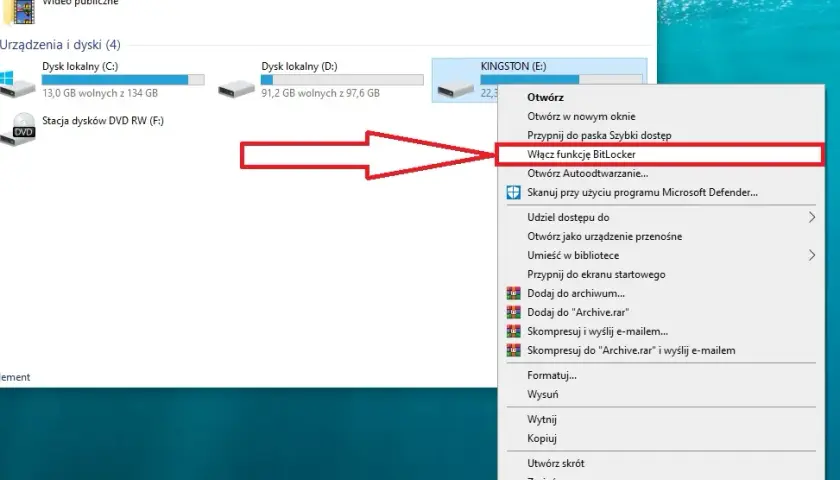Select Przypnij do paska Szybki dostęp
Screen dimensions: 840x480
point(599,136)
